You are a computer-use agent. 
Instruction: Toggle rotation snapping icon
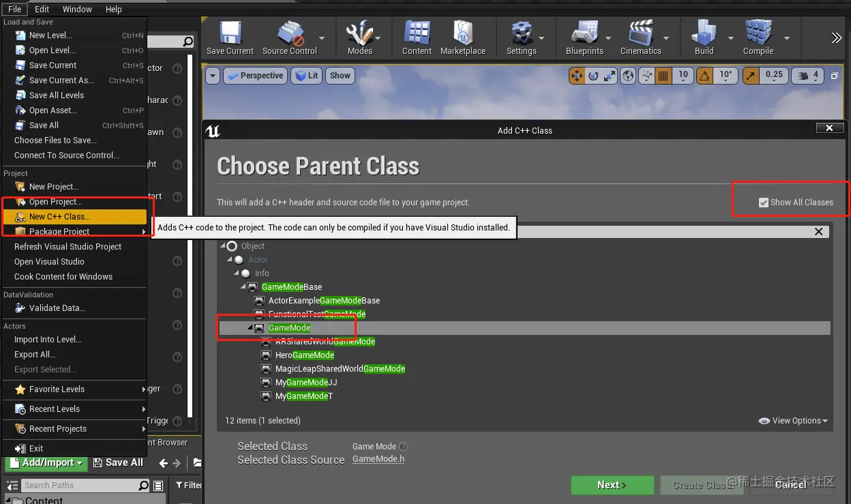[705, 76]
